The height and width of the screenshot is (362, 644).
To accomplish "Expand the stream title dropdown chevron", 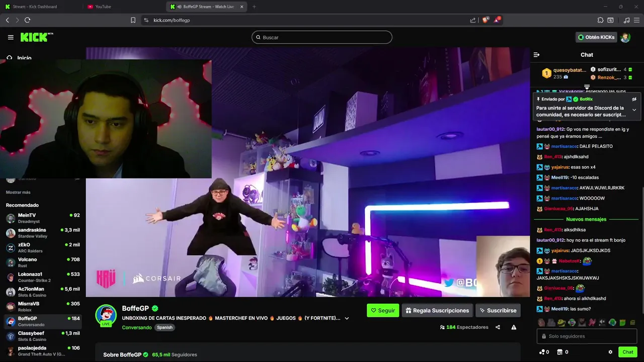I will click(x=347, y=318).
